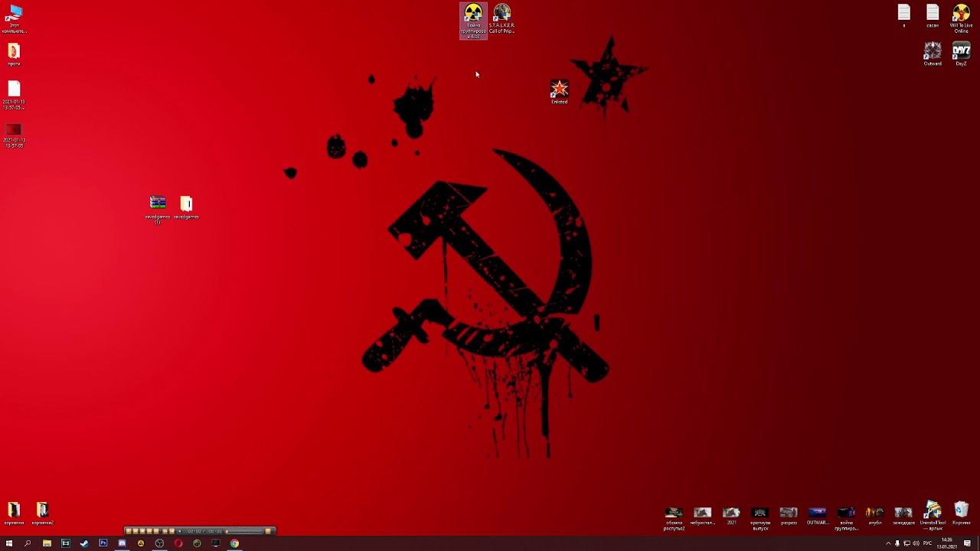Click the microphone tray icon

pyautogui.click(x=897, y=543)
